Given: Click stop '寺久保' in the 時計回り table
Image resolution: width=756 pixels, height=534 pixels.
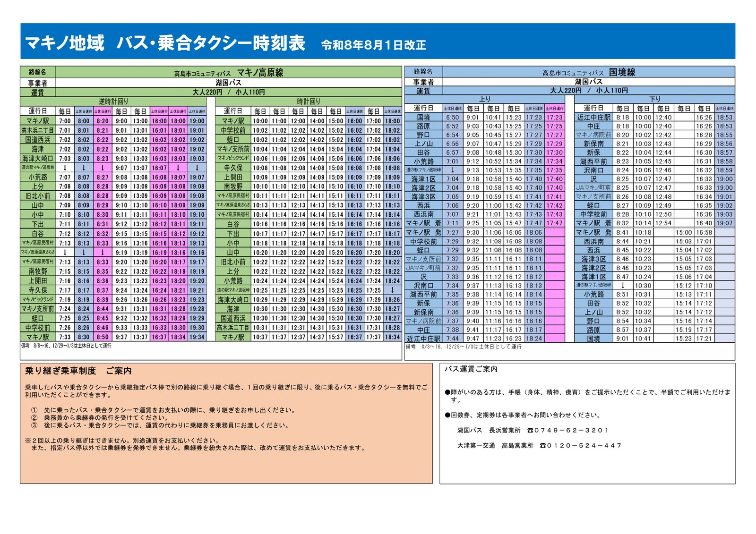Looking at the screenshot, I should pos(233,168).
